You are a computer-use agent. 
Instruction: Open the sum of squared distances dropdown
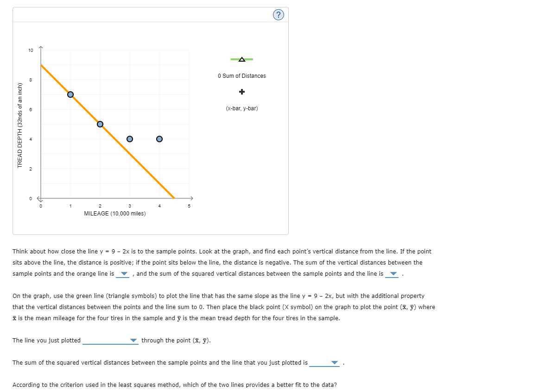click(x=393, y=274)
